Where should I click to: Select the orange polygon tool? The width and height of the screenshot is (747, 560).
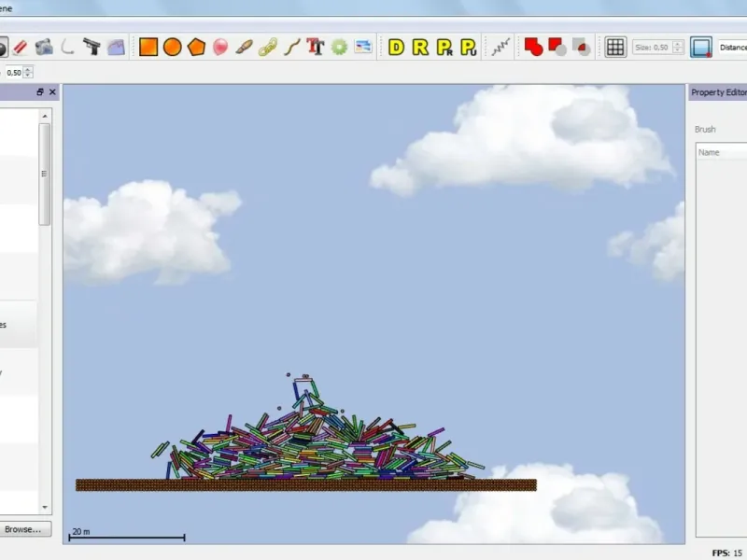pyautogui.click(x=196, y=48)
